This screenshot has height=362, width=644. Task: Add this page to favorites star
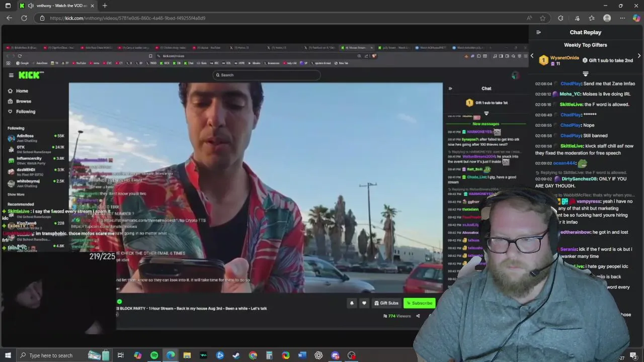pyautogui.click(x=542, y=18)
